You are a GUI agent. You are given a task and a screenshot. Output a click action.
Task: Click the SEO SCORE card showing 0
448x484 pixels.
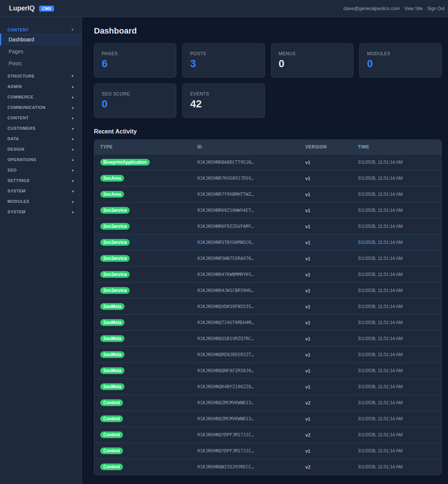(135, 100)
